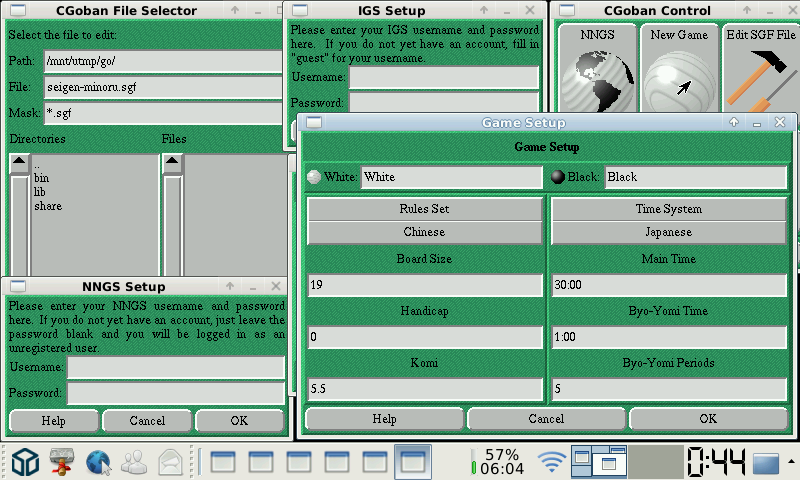
Task: Focus the IGS Setup Username field
Action: click(x=443, y=77)
